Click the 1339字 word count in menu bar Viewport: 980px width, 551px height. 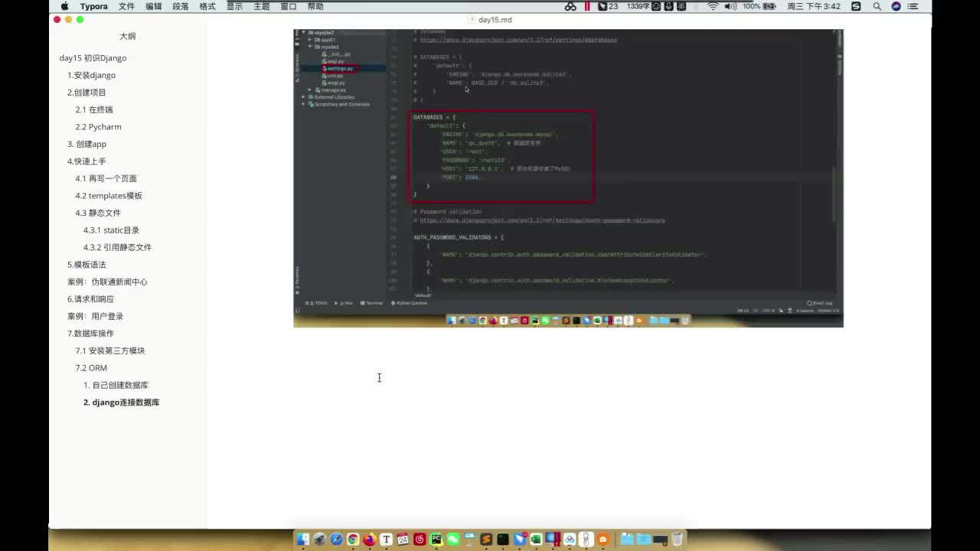pyautogui.click(x=639, y=6)
